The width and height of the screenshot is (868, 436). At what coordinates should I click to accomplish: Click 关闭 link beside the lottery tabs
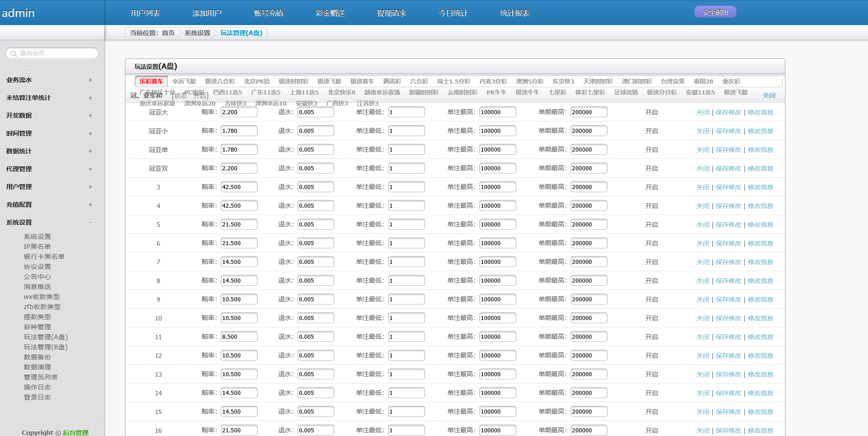(769, 95)
